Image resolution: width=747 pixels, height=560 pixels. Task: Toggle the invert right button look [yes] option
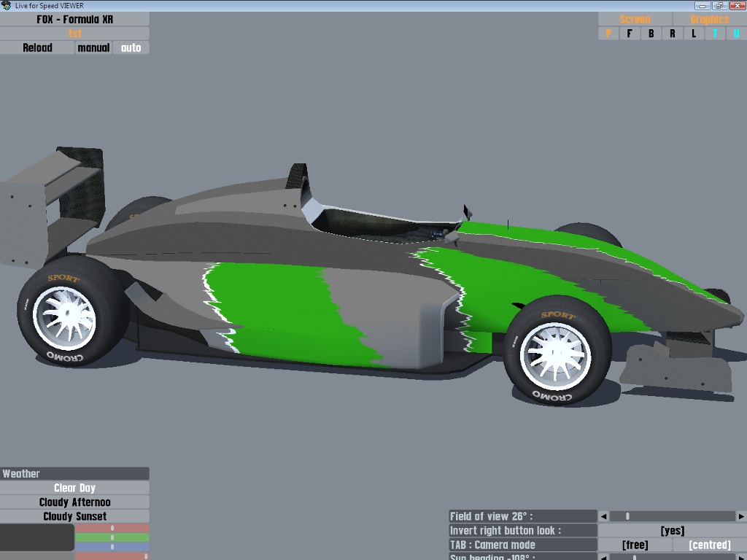[672, 531]
